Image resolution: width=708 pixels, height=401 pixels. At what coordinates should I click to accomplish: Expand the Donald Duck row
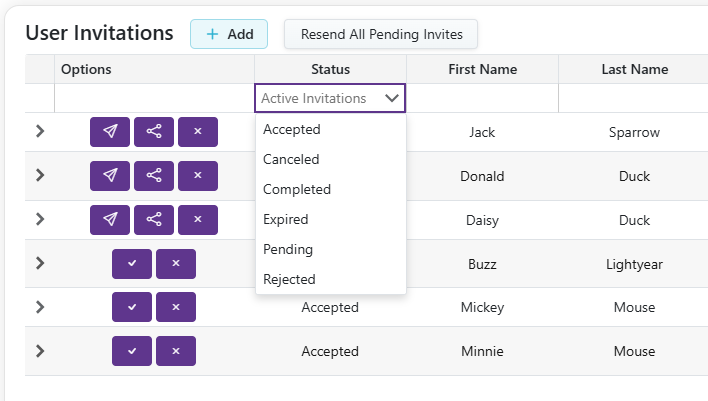click(40, 175)
